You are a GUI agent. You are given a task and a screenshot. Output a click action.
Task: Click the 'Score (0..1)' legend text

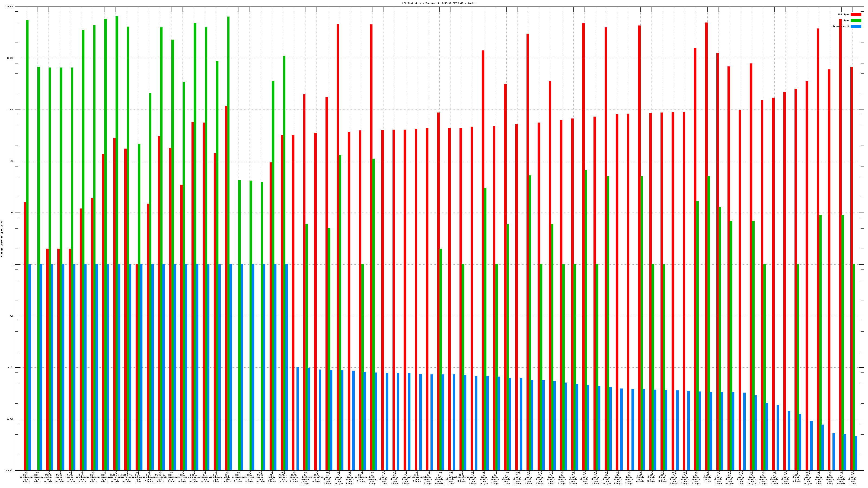(841, 26)
